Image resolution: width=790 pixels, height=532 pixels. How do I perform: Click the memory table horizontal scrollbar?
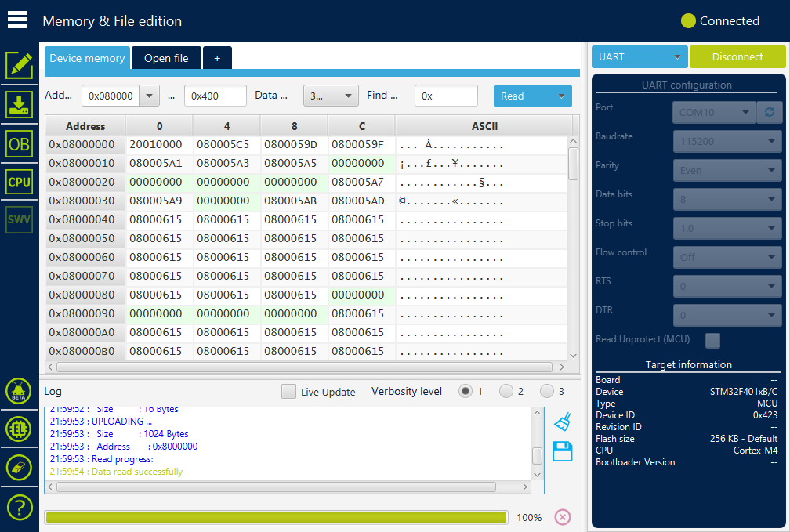point(304,367)
